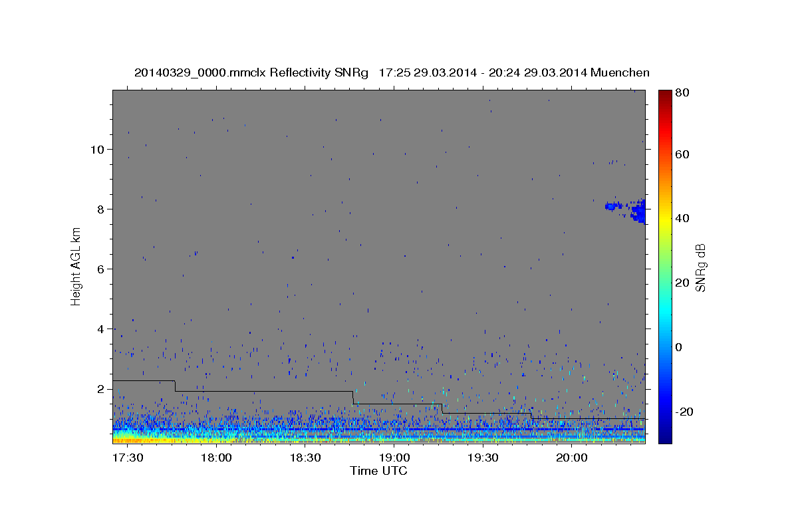Click the '20:00' time tick label
The height and width of the screenshot is (532, 798).
click(x=572, y=458)
